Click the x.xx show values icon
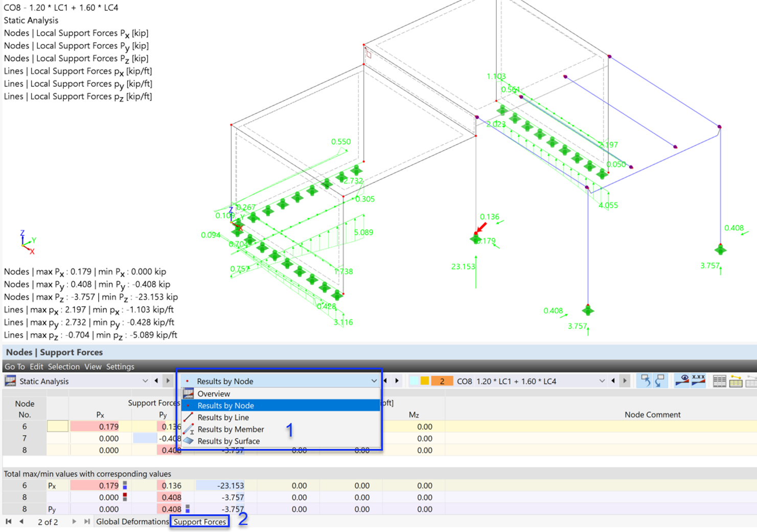 pyautogui.click(x=697, y=380)
